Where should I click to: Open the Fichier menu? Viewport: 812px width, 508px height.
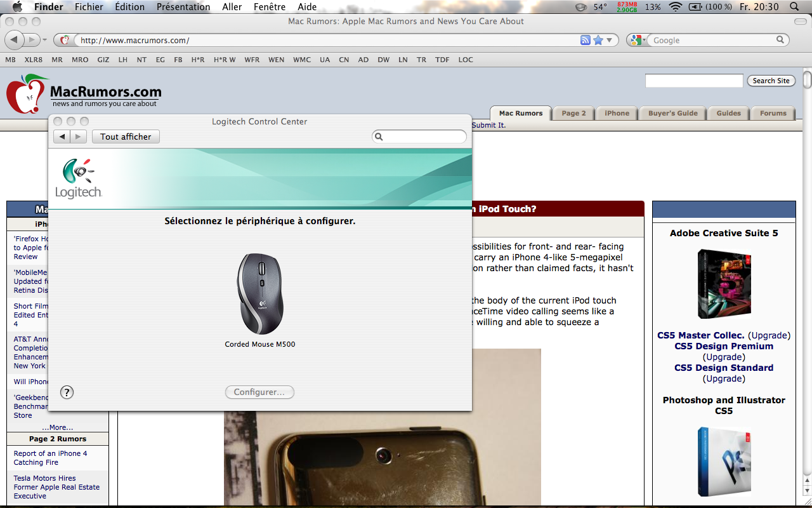[89, 7]
